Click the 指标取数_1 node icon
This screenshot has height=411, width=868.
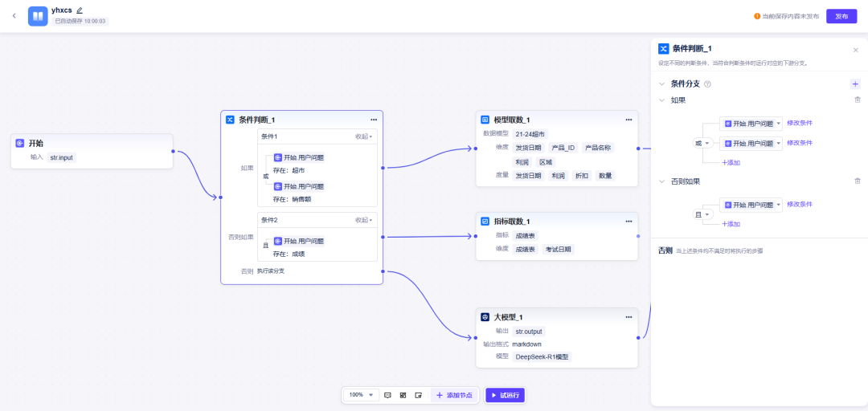click(485, 222)
